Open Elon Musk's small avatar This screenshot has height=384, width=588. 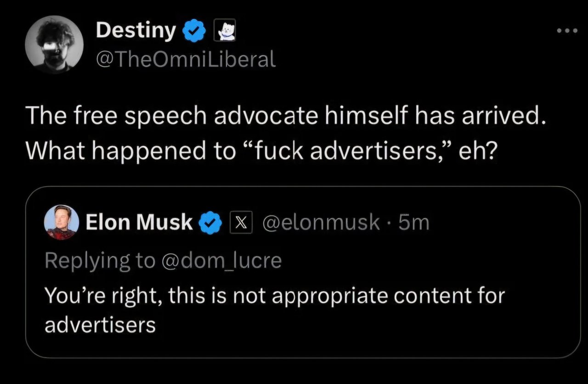click(61, 223)
